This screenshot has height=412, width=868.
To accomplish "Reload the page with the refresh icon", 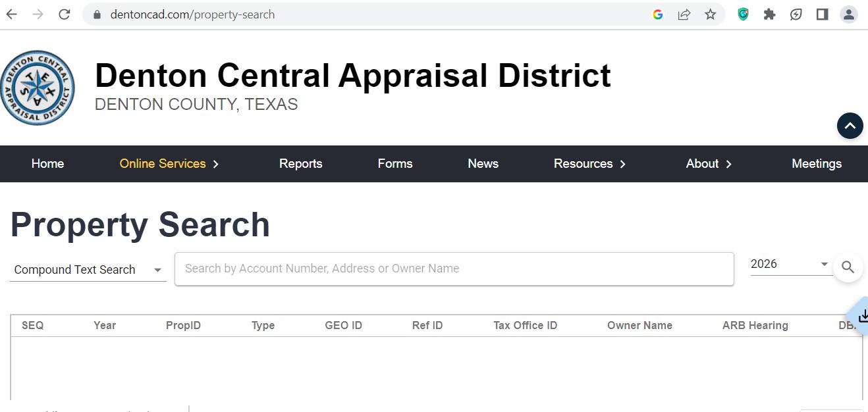I will [64, 14].
